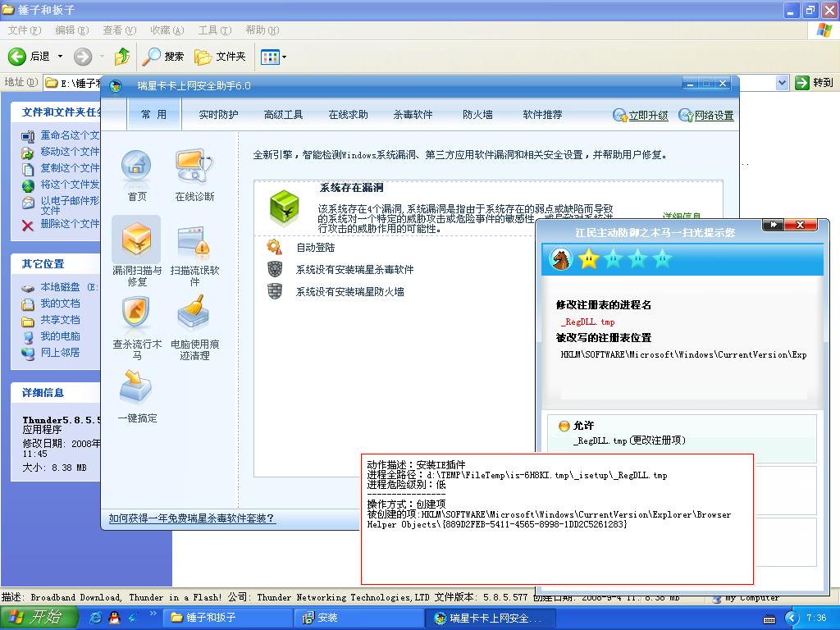840x630 pixels.
Task: Click the red delete X icon in task pane
Action: (28, 225)
